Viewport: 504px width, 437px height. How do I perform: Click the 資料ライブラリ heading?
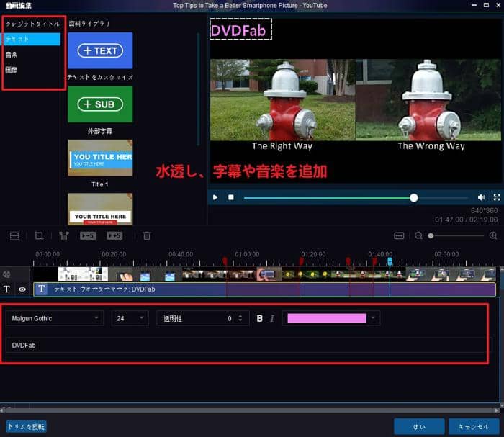(89, 24)
